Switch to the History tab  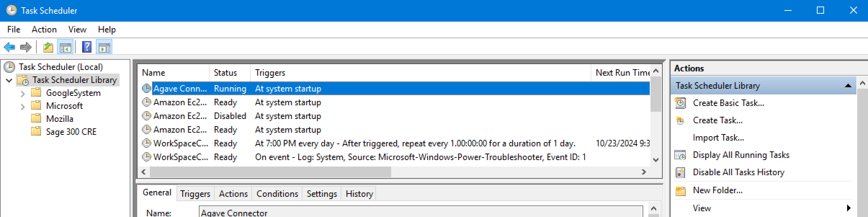359,194
